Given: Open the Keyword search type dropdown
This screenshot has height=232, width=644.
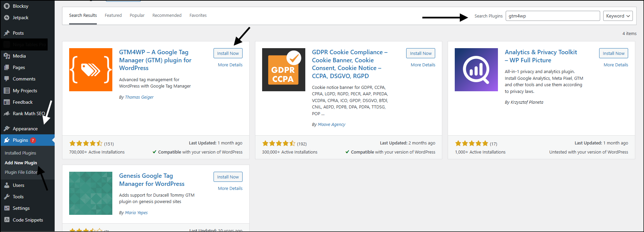Looking at the screenshot, I should pyautogui.click(x=618, y=16).
